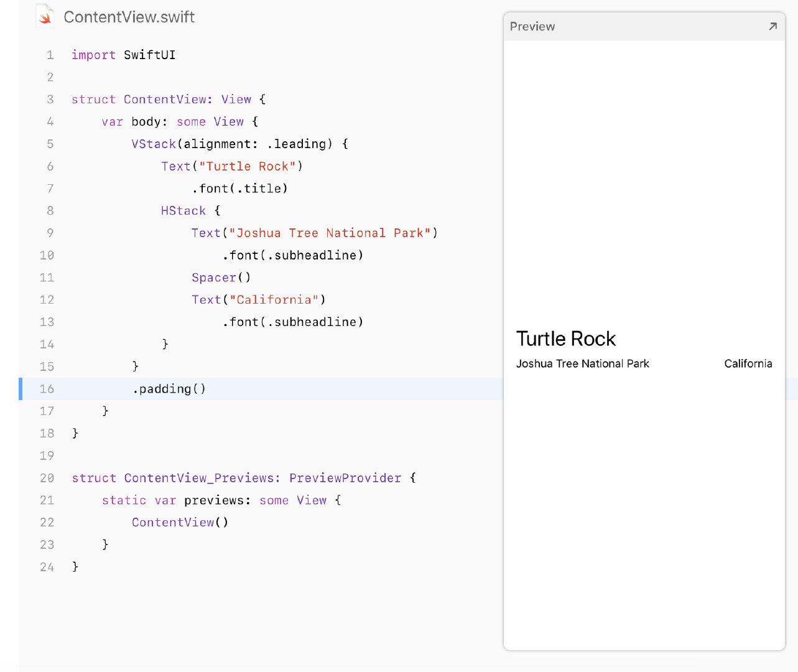Click line number 16 in the gutter
The image size is (798, 672).
(x=47, y=389)
